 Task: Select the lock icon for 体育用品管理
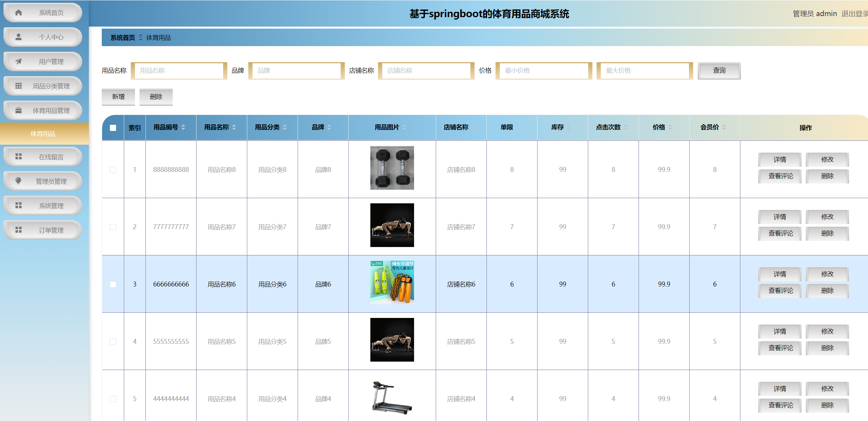(x=18, y=110)
